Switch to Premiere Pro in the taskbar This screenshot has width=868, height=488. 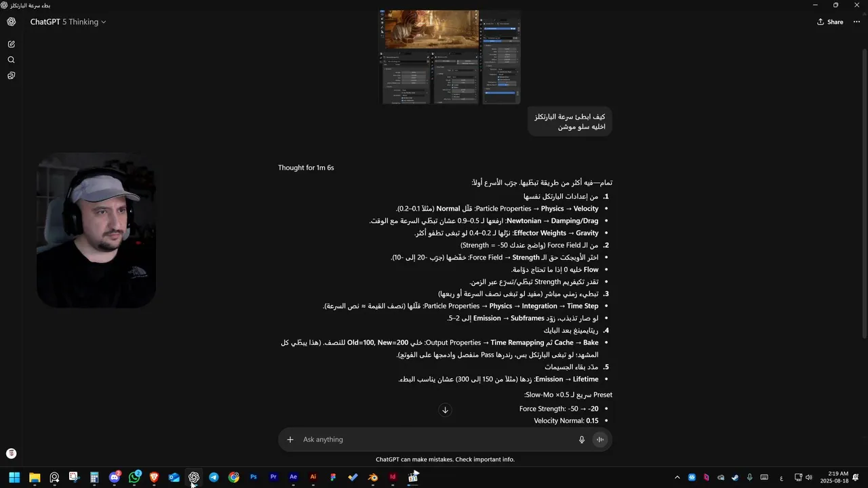pyautogui.click(x=273, y=477)
